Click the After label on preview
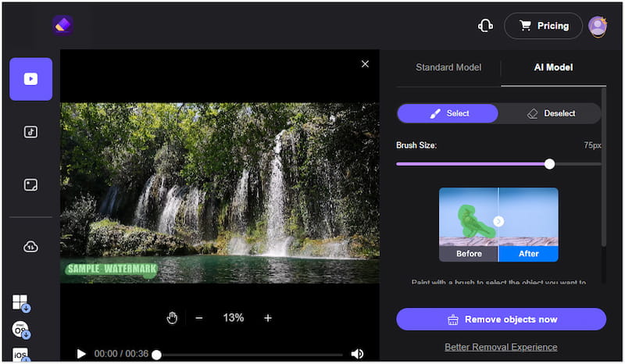This screenshot has width=625, height=364. 529,254
